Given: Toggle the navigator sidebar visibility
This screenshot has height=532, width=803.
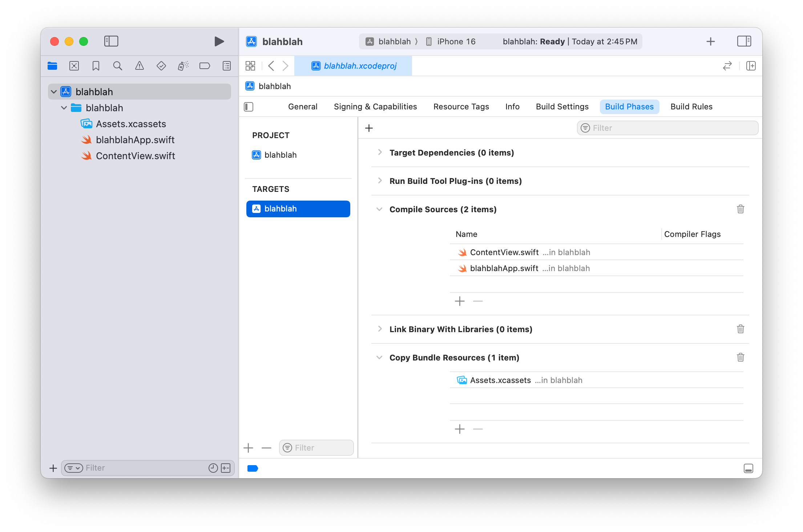Looking at the screenshot, I should click(x=111, y=41).
